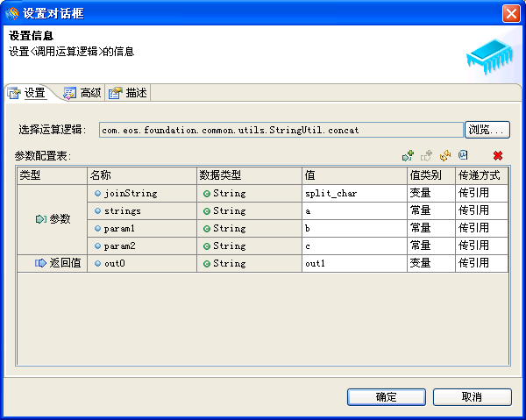Viewport: 526px width, 420px height.
Task: Edit the value cell containing split_char
Action: coord(354,193)
